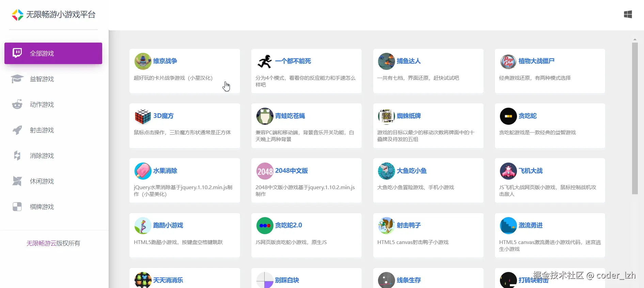The width and height of the screenshot is (644, 288).
Task: Click the 消除游戏 sidebar icon
Action: pyautogui.click(x=17, y=155)
